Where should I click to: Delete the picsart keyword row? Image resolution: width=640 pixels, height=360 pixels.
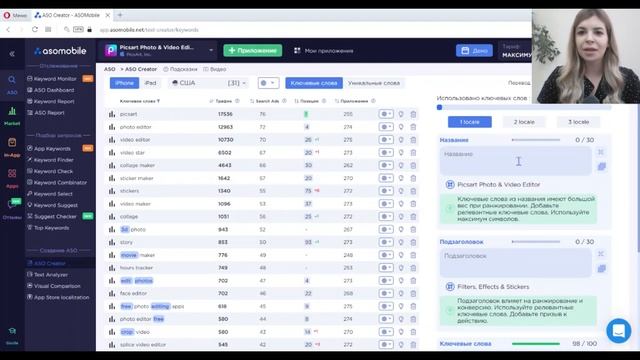(413, 114)
